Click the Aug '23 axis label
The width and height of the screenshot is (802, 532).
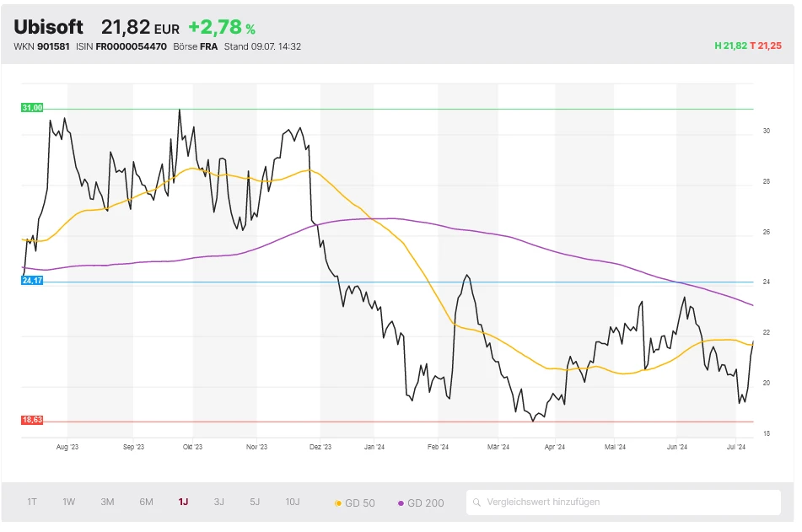point(67,448)
